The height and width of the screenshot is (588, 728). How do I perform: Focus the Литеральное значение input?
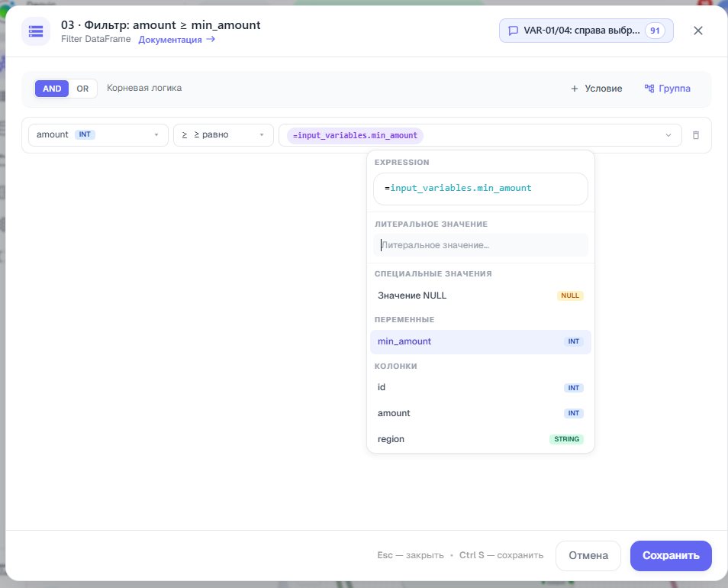(x=481, y=245)
